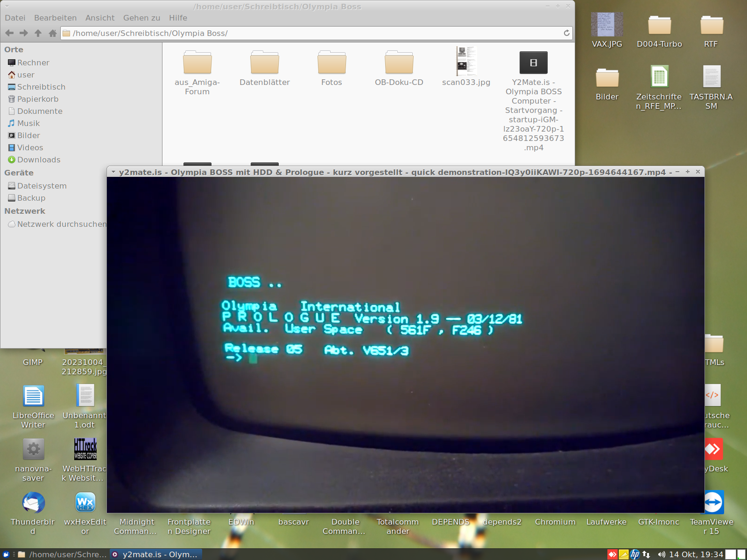Select Netzwerk durchsuchen in sidebar

pyautogui.click(x=57, y=224)
